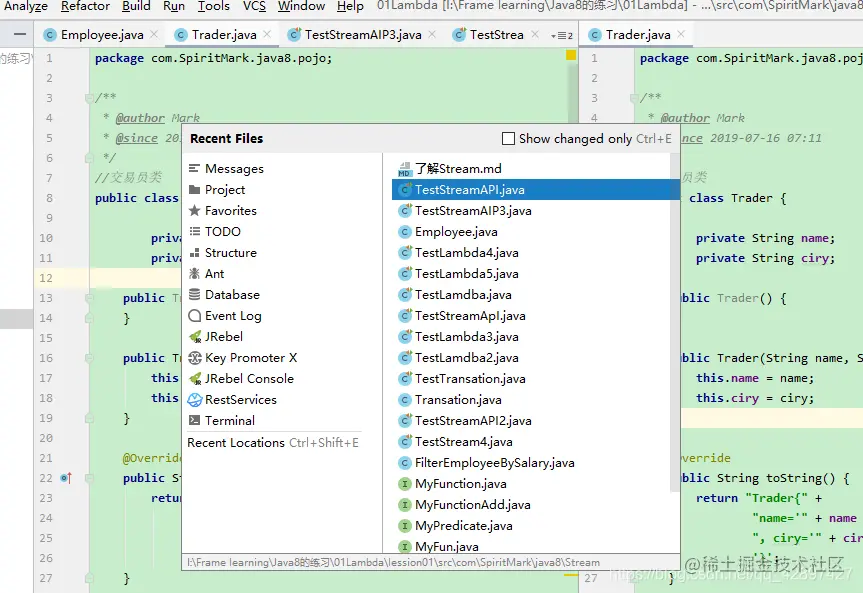Viewport: 863px width, 593px height.
Task: Switch to the TestStreamAIP3.java editor tab
Action: (363, 35)
